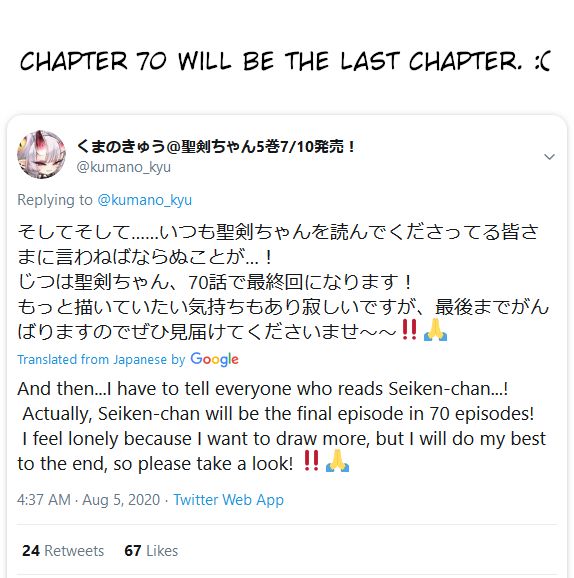This screenshot has width=574, height=578.
Task: Open the blue @kumano_kyu reply mention
Action: click(x=145, y=200)
